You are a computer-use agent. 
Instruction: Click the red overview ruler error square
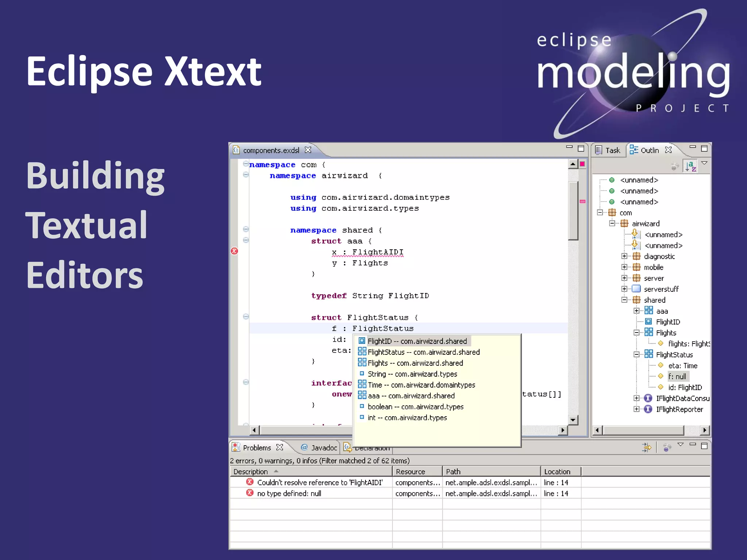point(582,164)
